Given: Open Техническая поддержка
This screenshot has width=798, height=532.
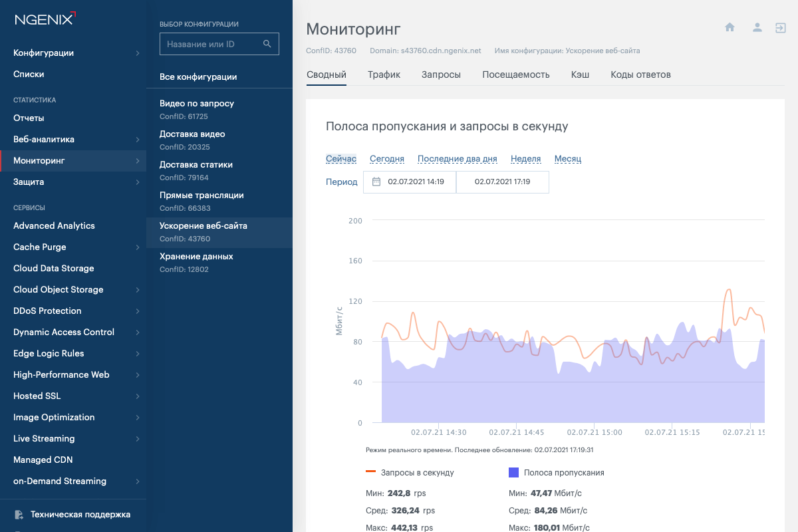Looking at the screenshot, I should 80,515.
